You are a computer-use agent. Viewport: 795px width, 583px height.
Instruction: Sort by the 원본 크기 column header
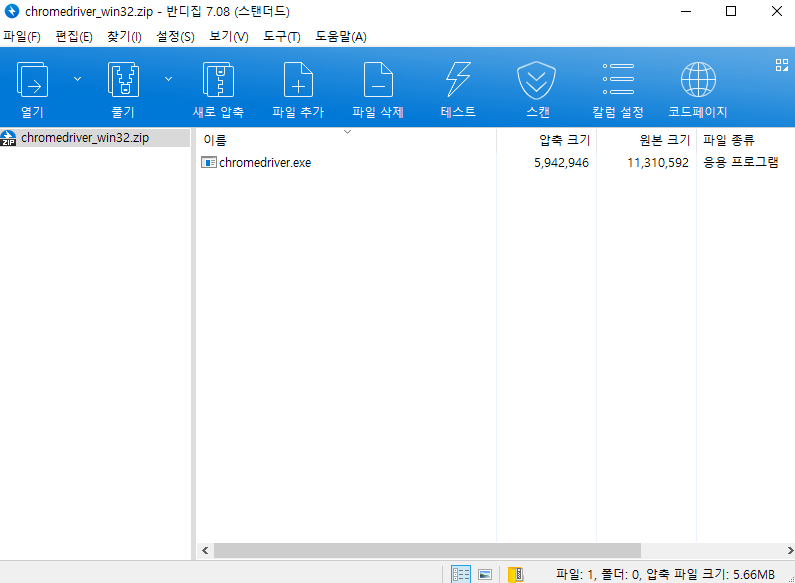[646, 140]
